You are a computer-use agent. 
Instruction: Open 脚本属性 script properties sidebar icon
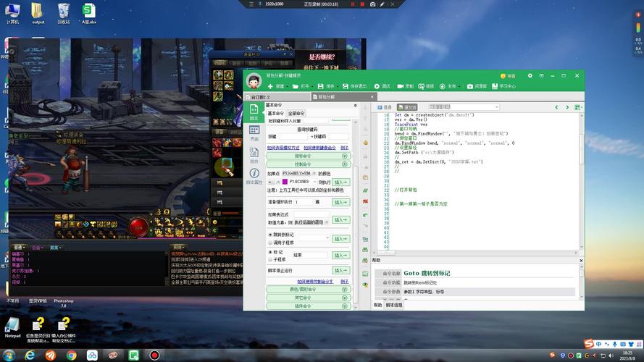pyautogui.click(x=254, y=176)
